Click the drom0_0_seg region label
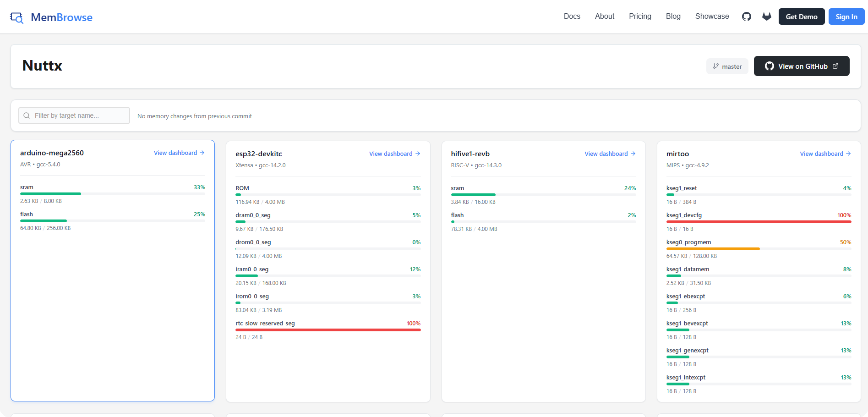Screen dimensions: 868x417 point(253,242)
